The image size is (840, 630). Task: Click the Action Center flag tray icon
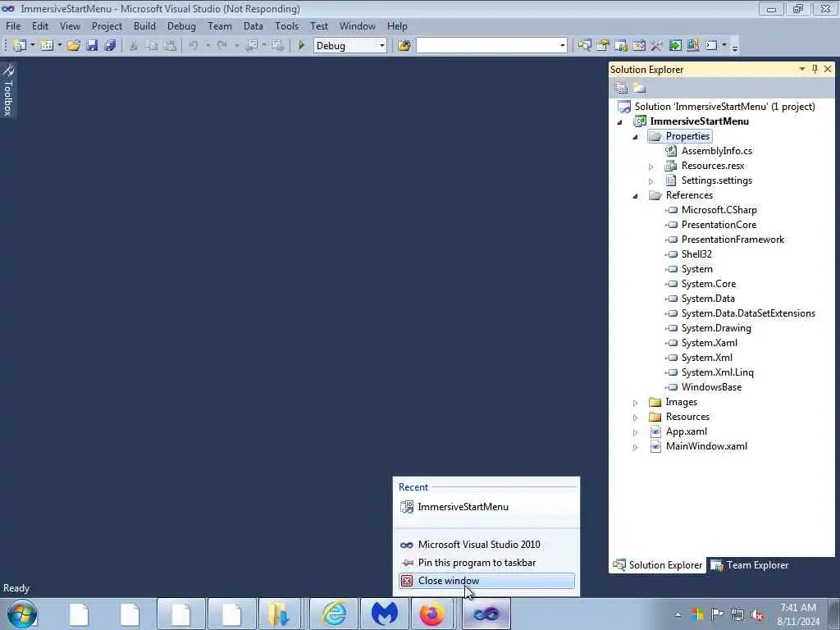[717, 614]
